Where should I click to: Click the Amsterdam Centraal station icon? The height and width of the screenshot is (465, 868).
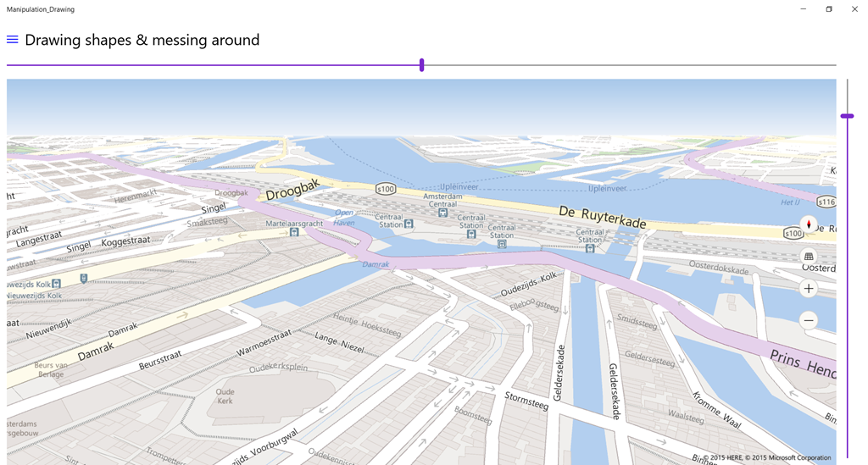pyautogui.click(x=442, y=213)
